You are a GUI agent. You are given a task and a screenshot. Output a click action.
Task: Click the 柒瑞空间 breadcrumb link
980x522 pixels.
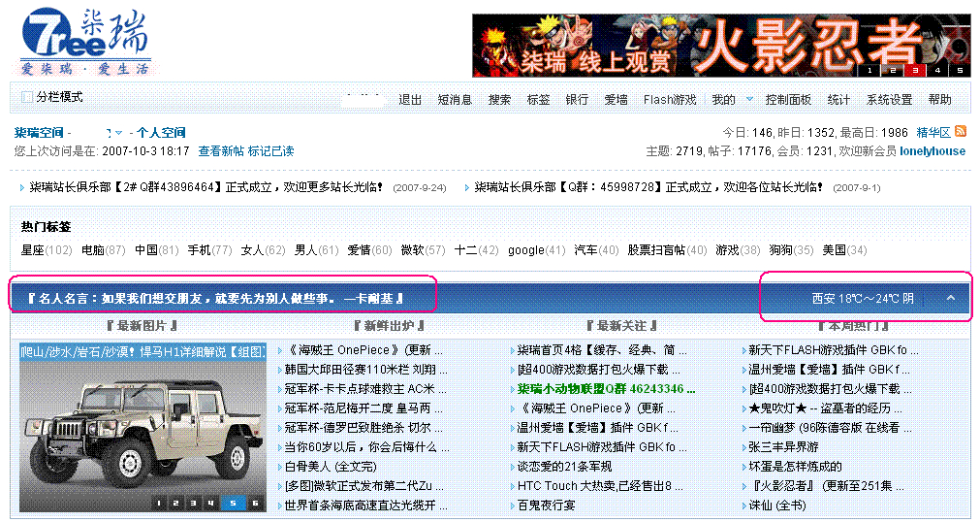point(39,133)
